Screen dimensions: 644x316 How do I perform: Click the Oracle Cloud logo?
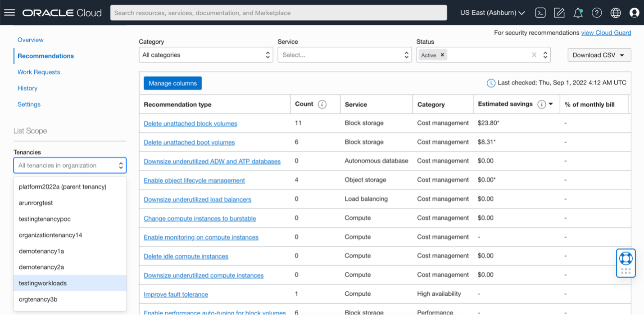pos(61,12)
